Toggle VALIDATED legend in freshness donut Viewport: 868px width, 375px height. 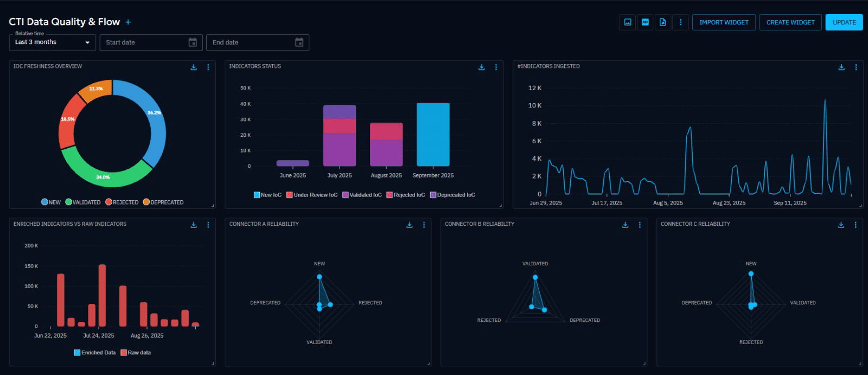(83, 202)
